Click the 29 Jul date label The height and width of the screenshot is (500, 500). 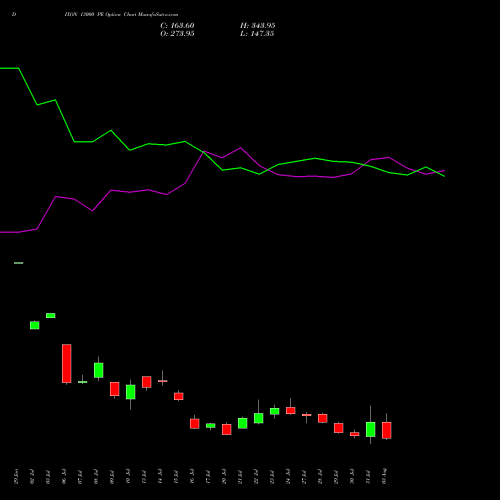pos(336,476)
